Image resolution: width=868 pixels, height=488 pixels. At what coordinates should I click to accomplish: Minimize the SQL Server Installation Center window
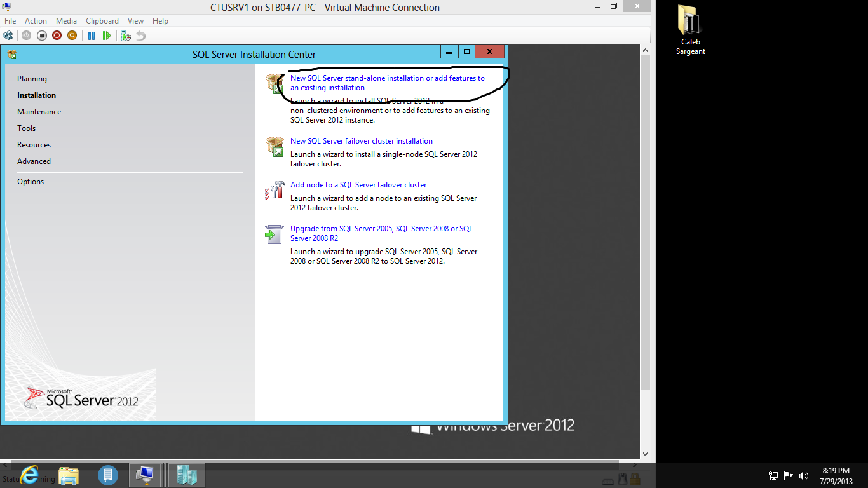[449, 52]
